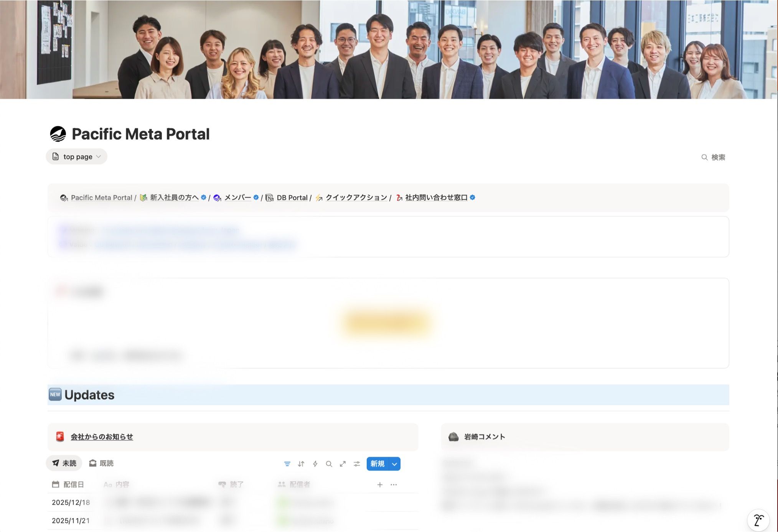The height and width of the screenshot is (532, 778).
Task: Open automations via lightning bolt icon
Action: point(315,464)
